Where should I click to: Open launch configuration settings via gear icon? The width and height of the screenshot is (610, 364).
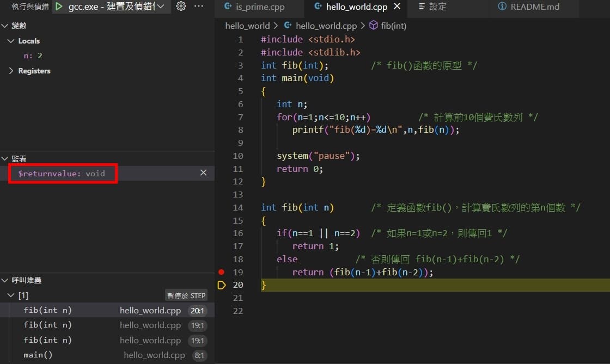tap(181, 6)
